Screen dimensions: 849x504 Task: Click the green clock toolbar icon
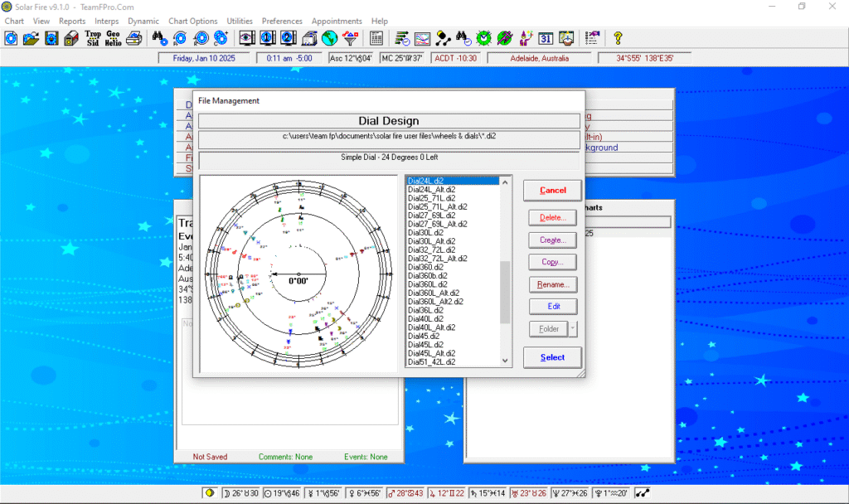(484, 38)
